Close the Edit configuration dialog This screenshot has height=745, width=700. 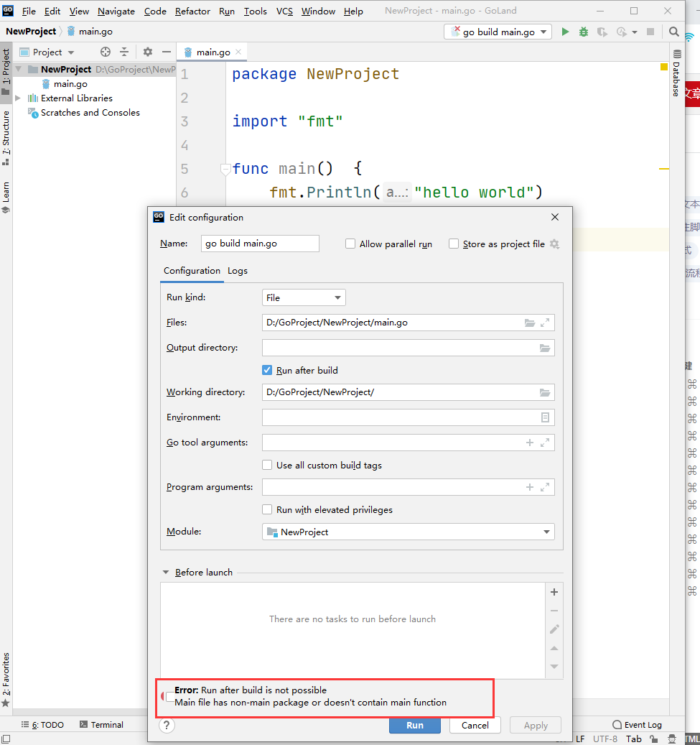pos(555,217)
